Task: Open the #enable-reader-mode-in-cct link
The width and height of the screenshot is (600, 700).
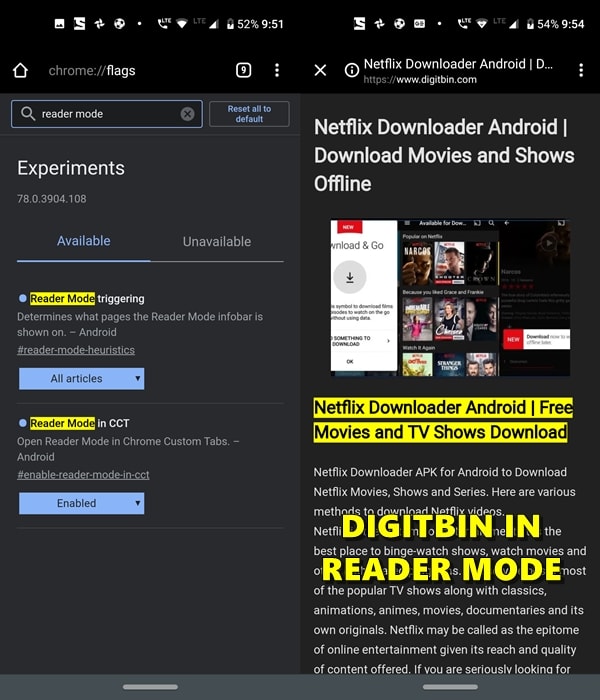Action: tap(83, 474)
